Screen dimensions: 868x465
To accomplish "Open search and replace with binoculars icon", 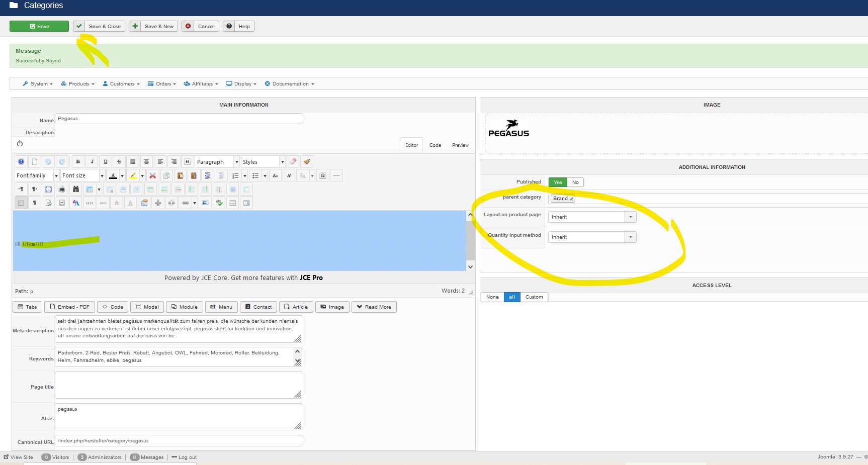I will pos(75,189).
